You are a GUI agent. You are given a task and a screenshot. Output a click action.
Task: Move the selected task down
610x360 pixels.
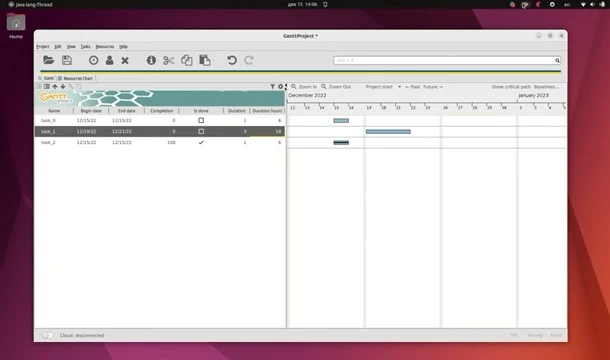pos(63,86)
